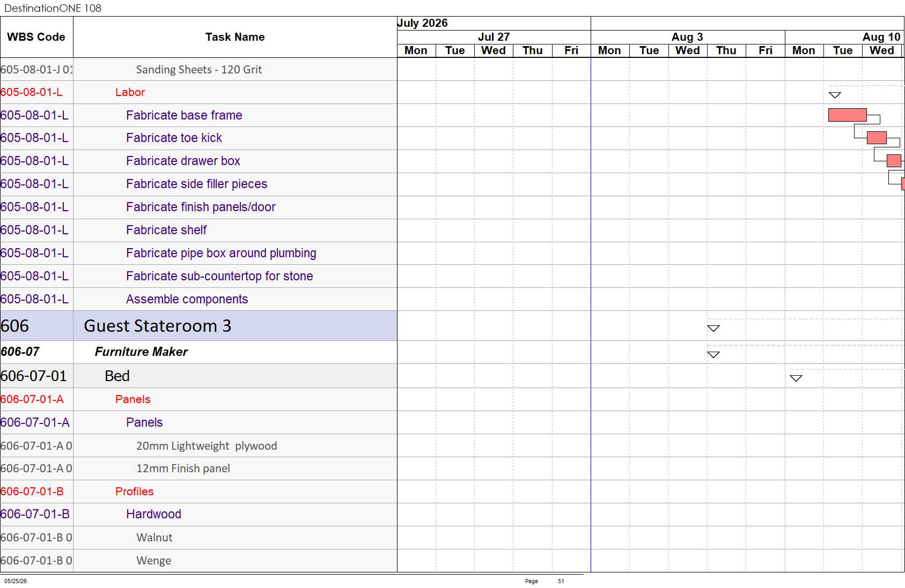Click the '05/25/26' footer date
905x588 pixels.
16,581
